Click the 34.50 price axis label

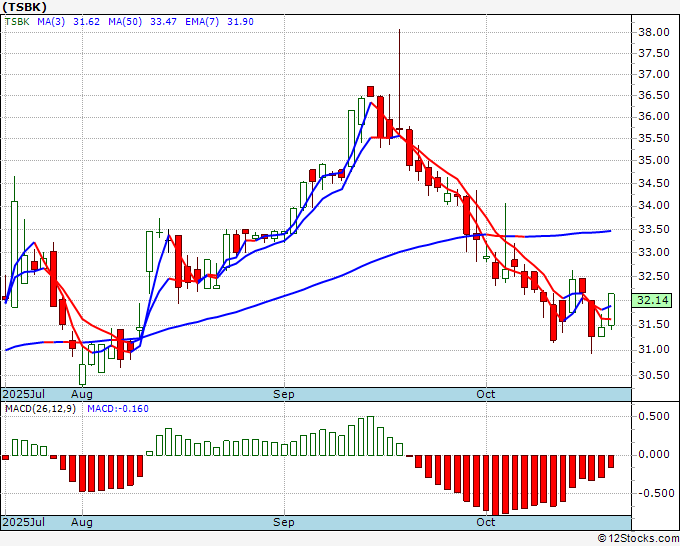(654, 183)
